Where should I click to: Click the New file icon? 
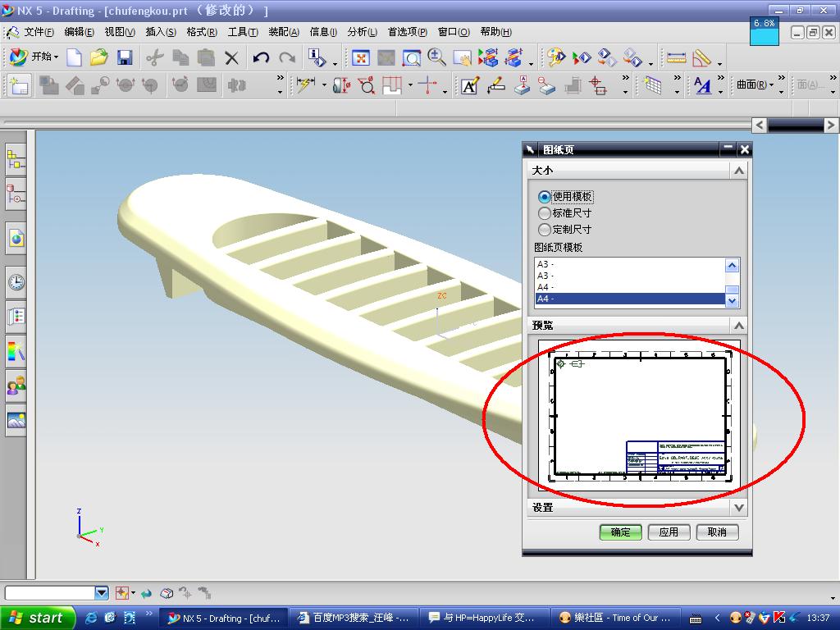coord(74,57)
